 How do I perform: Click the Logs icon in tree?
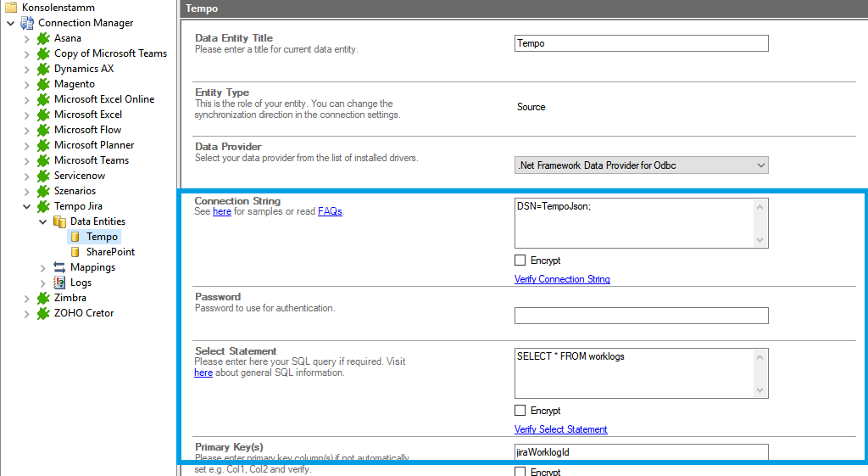59,283
